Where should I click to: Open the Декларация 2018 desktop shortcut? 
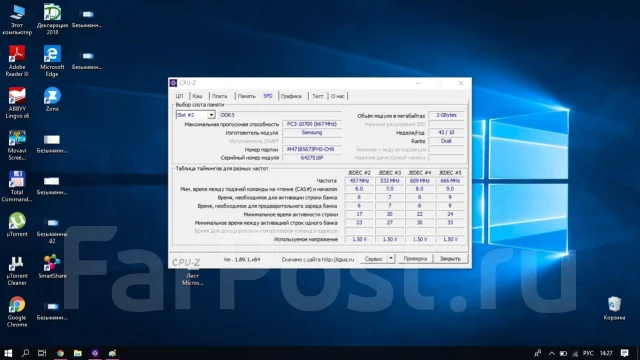click(52, 19)
